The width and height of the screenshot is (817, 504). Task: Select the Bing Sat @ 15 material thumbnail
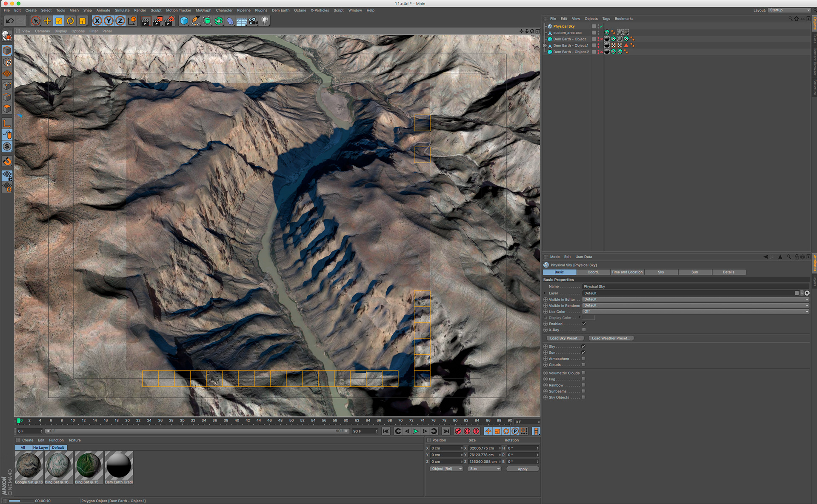point(89,466)
